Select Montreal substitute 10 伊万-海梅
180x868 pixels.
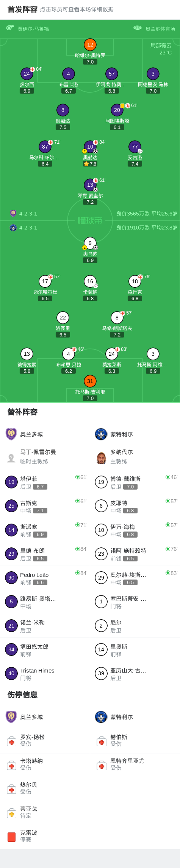tap(135, 530)
